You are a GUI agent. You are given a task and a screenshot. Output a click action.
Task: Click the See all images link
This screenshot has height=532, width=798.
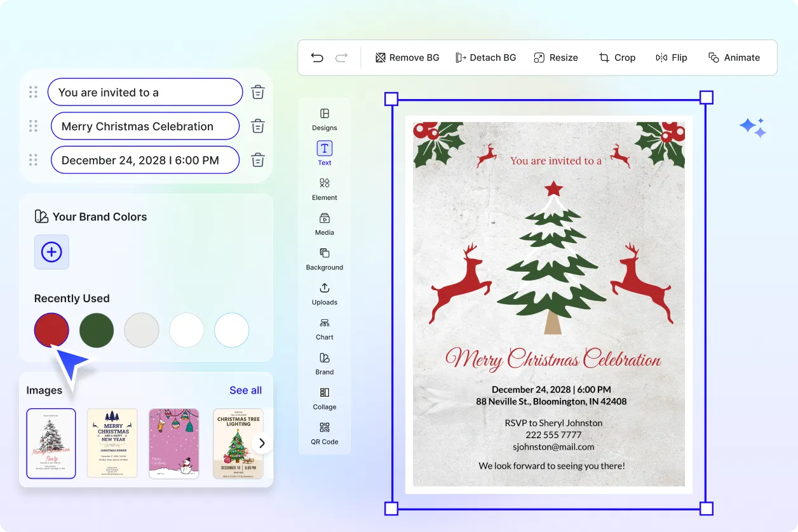(x=246, y=390)
